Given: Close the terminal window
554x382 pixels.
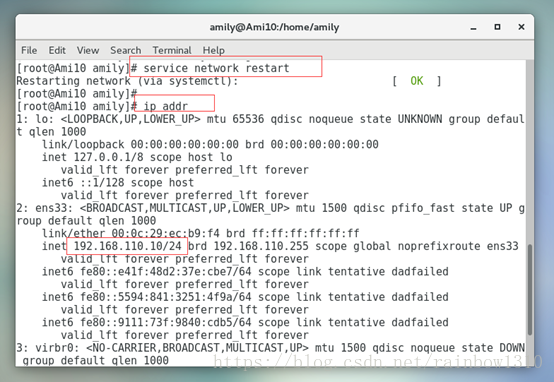Looking at the screenshot, I should coord(521,27).
